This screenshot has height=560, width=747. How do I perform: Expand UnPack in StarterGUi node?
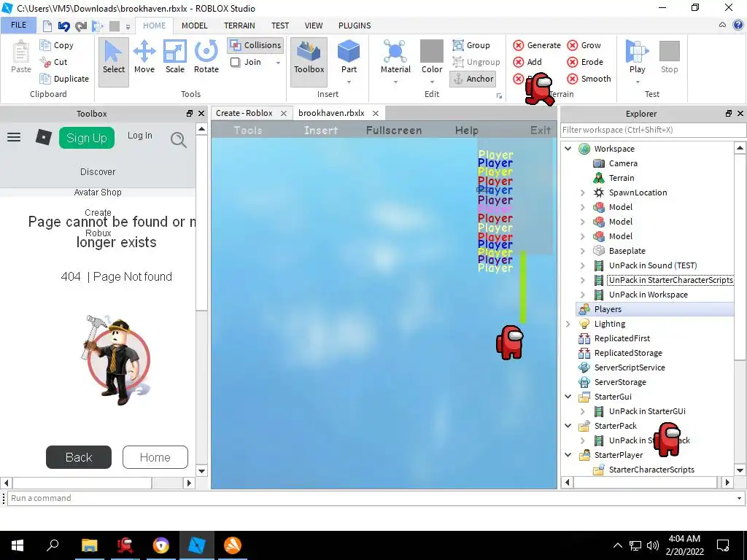click(x=582, y=411)
